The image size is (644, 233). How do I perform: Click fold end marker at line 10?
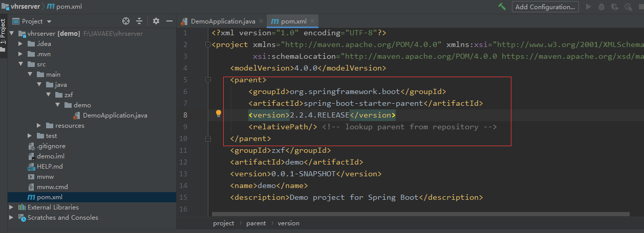pyautogui.click(x=208, y=138)
